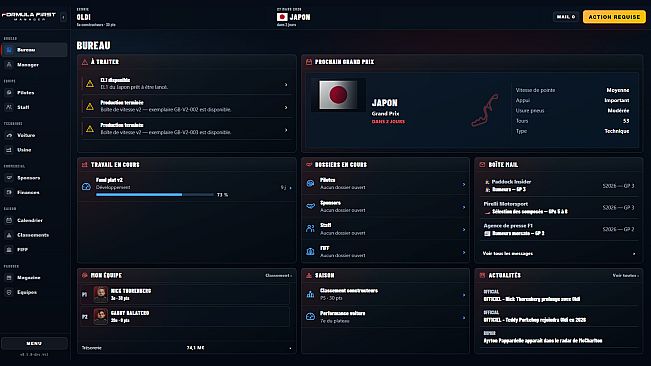This screenshot has width=651, height=366.
Task: Click the Finances sidebar icon
Action: tap(9, 192)
